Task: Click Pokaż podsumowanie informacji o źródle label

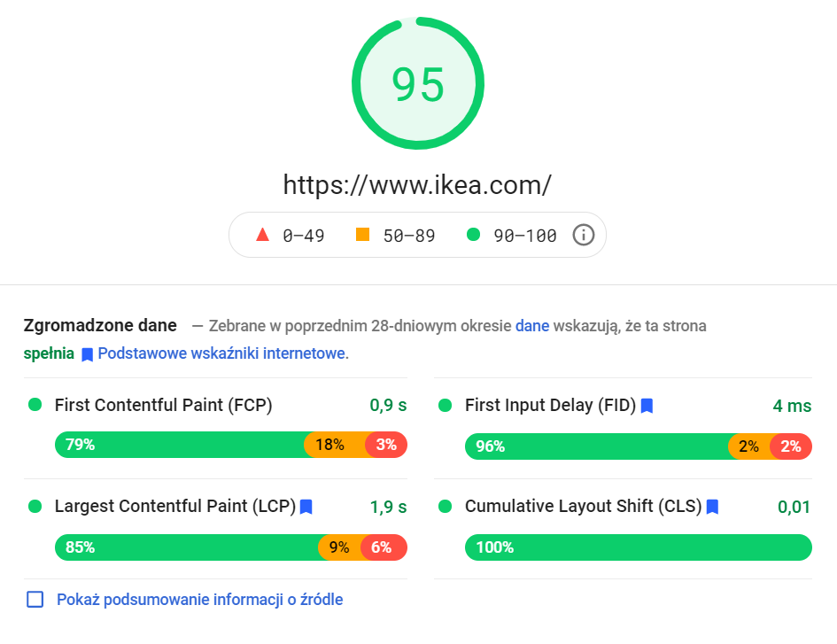Action: (199, 600)
